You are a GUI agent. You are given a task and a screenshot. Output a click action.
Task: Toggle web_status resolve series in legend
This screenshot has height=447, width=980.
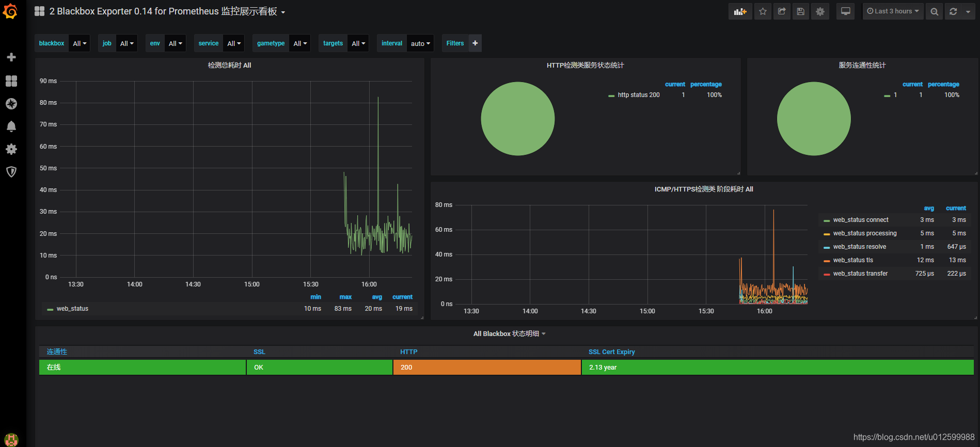[859, 247]
